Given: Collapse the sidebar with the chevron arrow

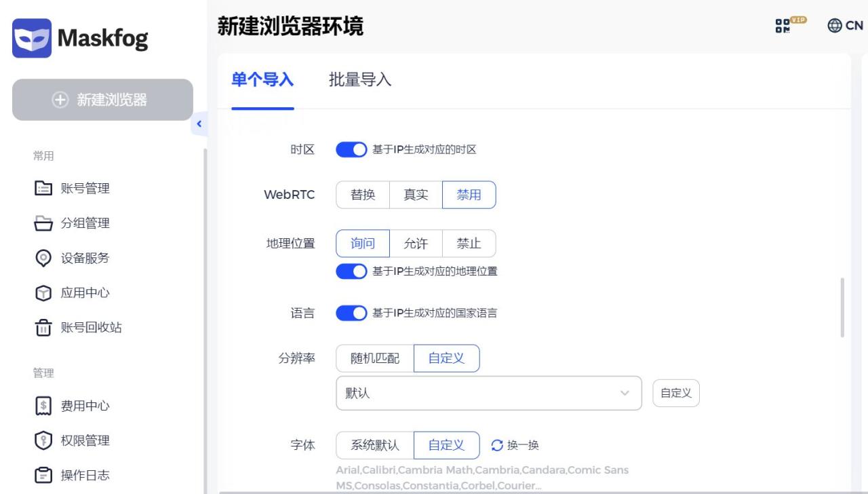Looking at the screenshot, I should [199, 124].
